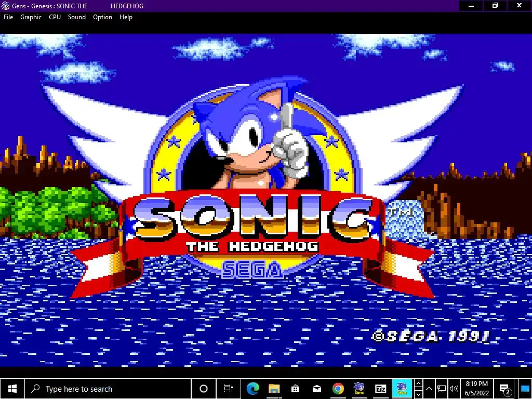Open Microsoft Store from taskbar
The height and width of the screenshot is (399, 532).
click(295, 389)
